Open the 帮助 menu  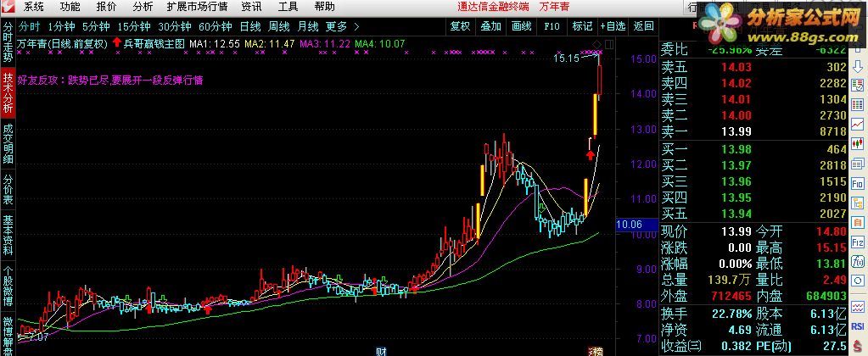point(324,7)
